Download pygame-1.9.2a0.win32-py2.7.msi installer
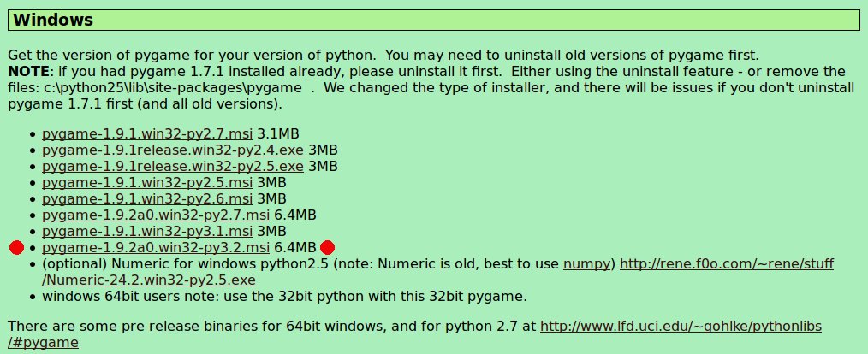 [156, 215]
